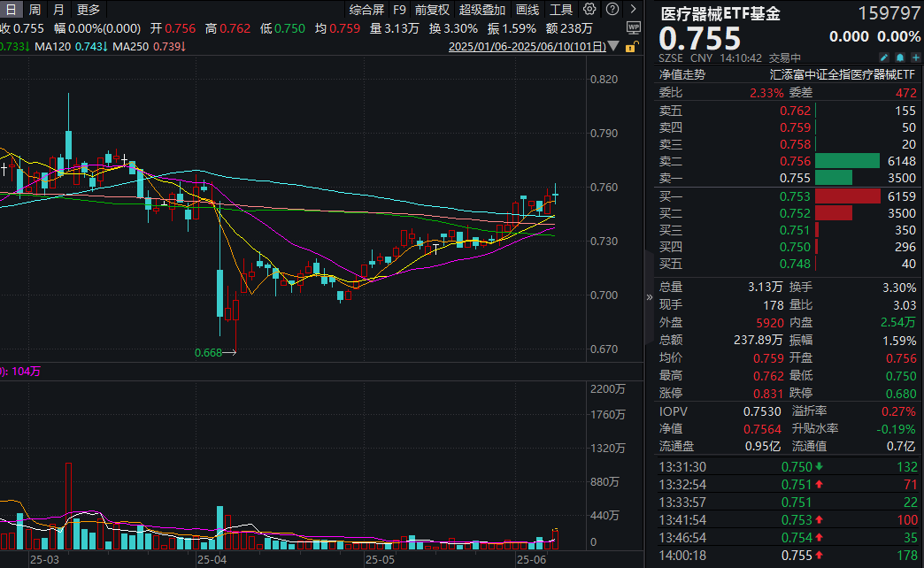
Task: Click the 2025/01/06-2025/06/10 date range text
Action: [528, 46]
